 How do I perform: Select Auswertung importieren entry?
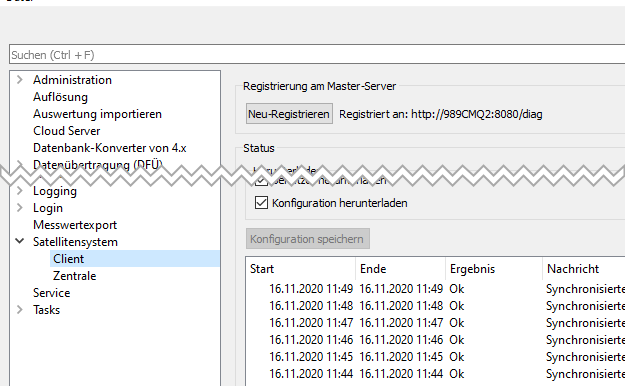97,114
